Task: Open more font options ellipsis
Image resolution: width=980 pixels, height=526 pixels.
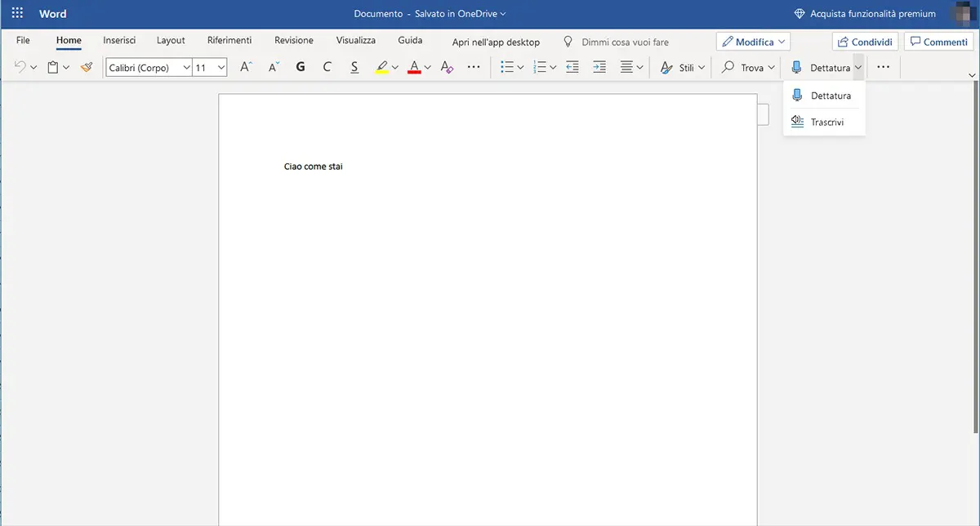Action: pyautogui.click(x=474, y=68)
